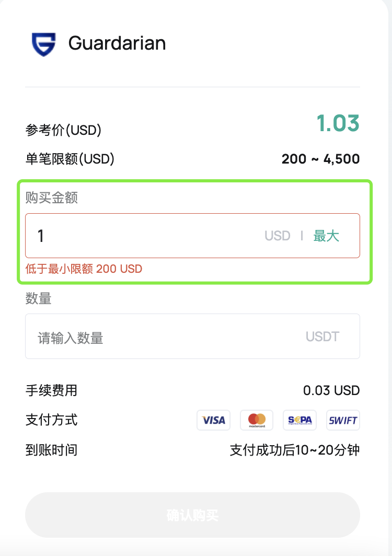Click the green 1.03 reference price
Screen dimensions: 392x556
click(338, 123)
